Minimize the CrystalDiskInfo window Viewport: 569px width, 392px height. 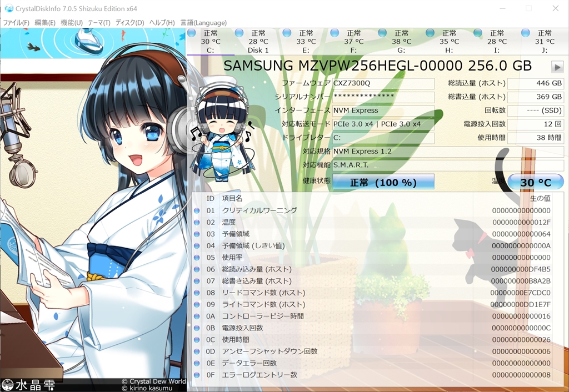pyautogui.click(x=502, y=8)
